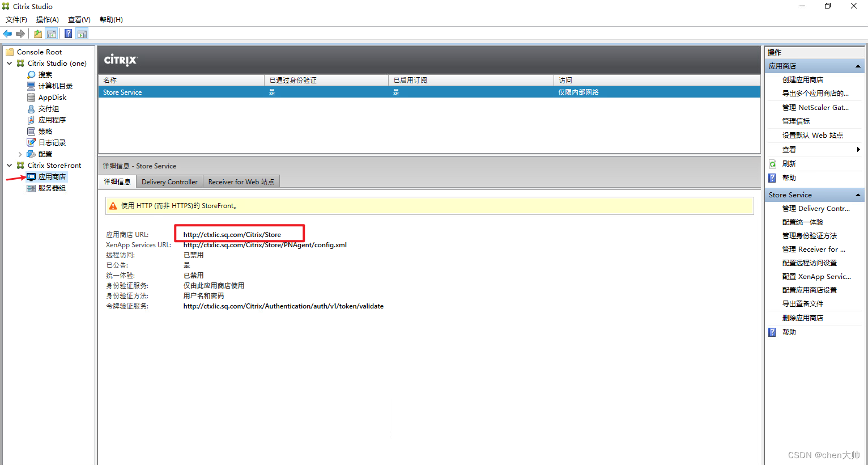The image size is (868, 465).
Task: Click the Forward arrow toolbar icon
Action: pos(20,34)
